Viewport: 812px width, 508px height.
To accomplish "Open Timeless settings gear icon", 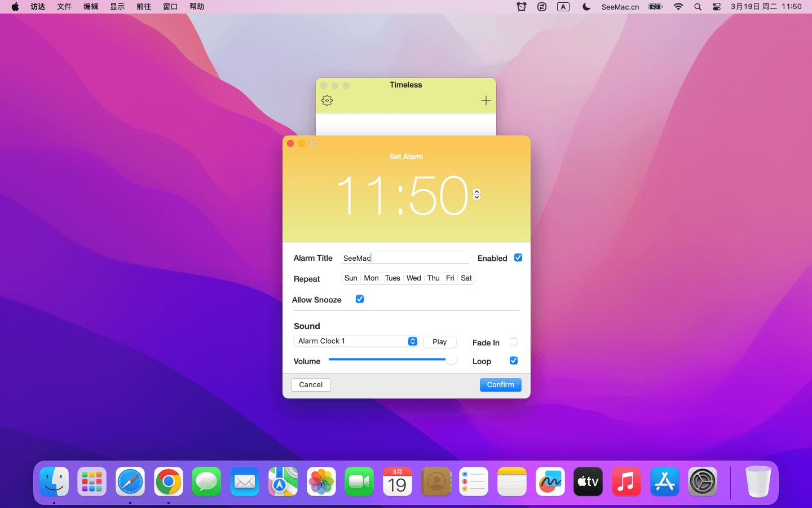I will click(327, 100).
